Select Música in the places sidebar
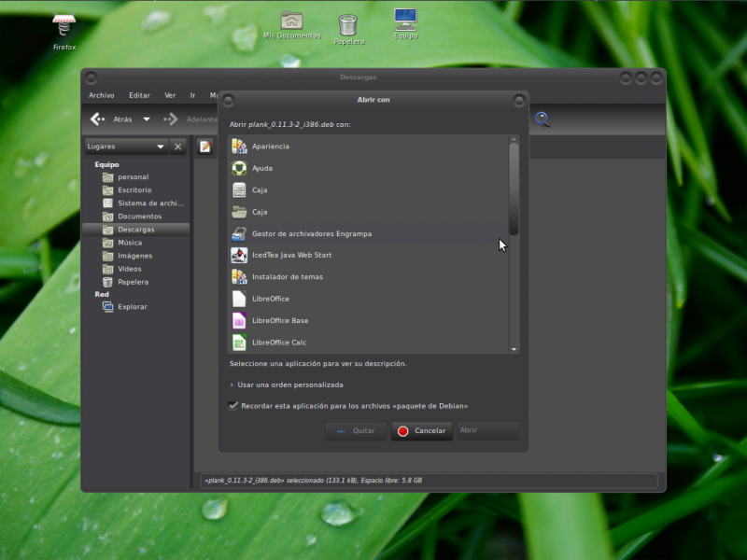Screen dimensions: 747x560 pos(130,243)
